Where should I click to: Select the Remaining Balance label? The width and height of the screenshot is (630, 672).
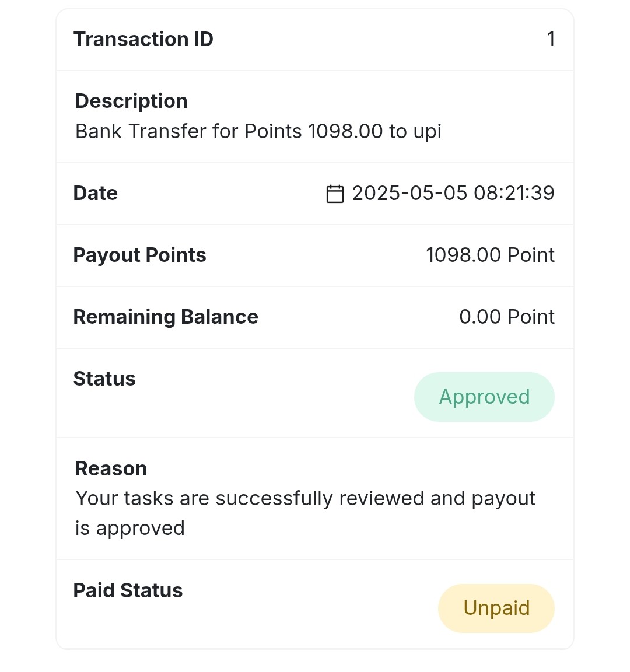tap(166, 317)
